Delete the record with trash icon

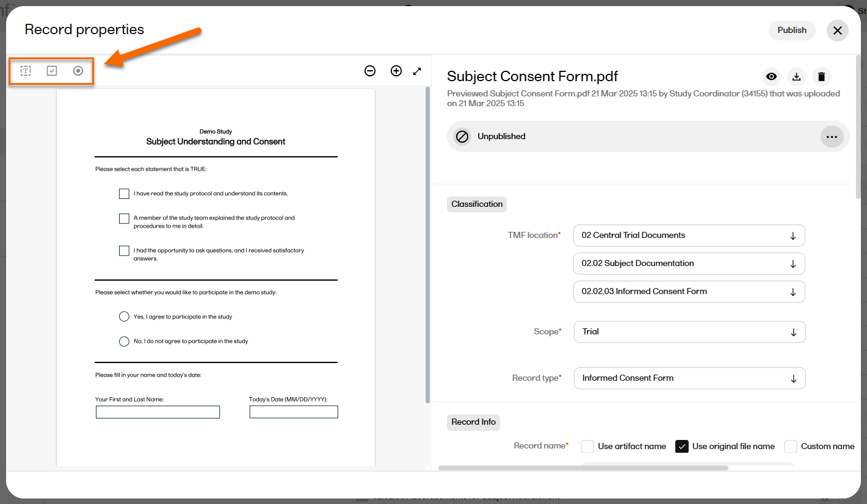click(821, 76)
